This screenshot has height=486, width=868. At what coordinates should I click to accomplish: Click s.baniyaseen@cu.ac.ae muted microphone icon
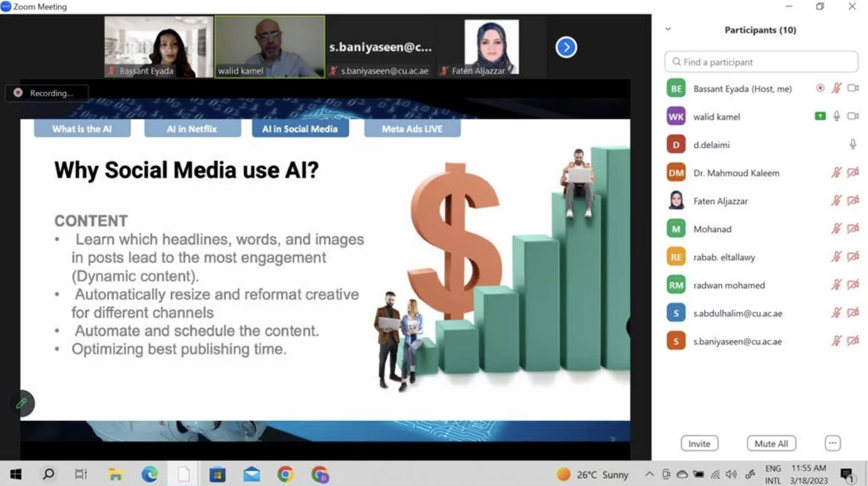tap(837, 341)
